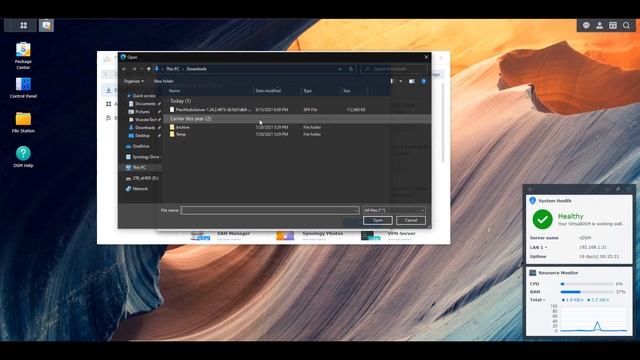Select Quick access in navigation pane
The width and height of the screenshot is (640, 360).
(x=141, y=96)
